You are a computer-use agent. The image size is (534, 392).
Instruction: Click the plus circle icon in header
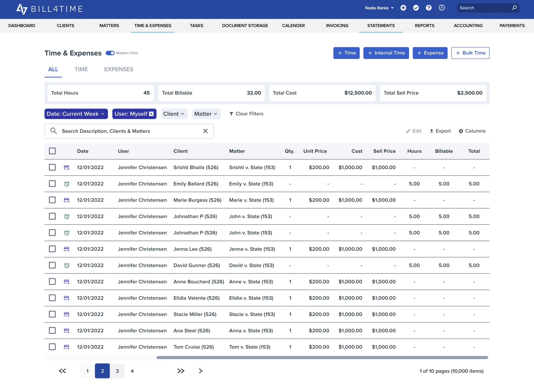coord(403,8)
